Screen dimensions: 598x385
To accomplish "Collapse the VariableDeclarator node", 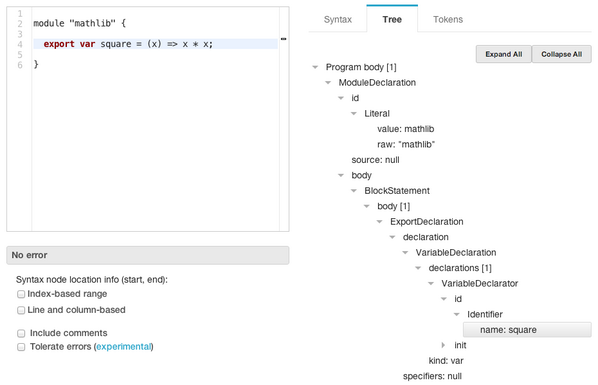I will (431, 283).
